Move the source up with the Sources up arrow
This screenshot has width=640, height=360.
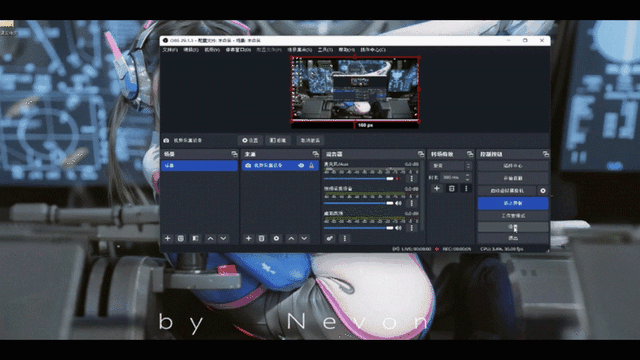291,238
